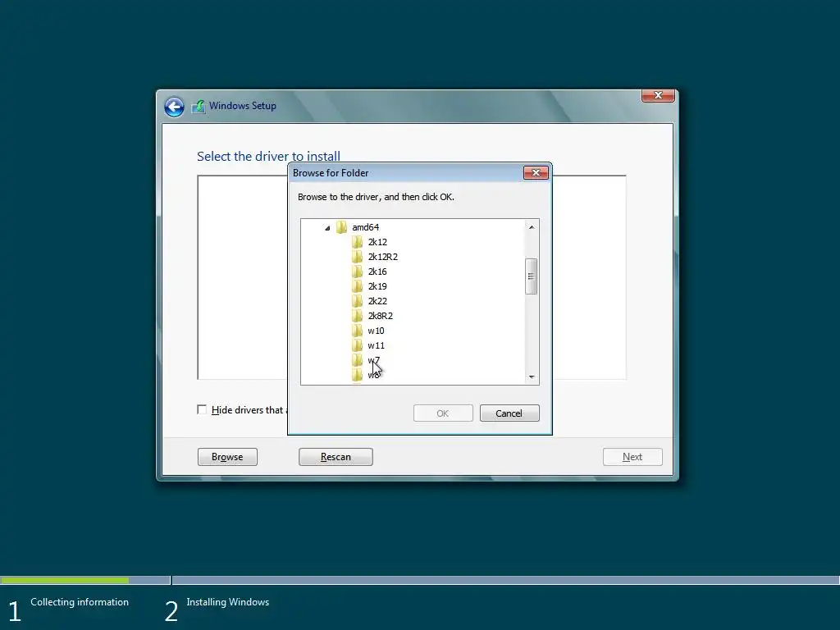Close the Browse for Folder dialog
The image size is (840, 630).
click(536, 172)
